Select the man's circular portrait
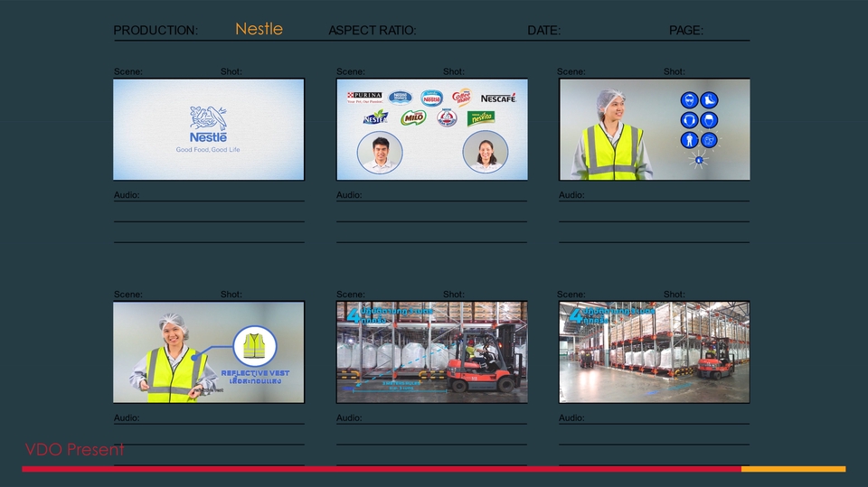 380,152
